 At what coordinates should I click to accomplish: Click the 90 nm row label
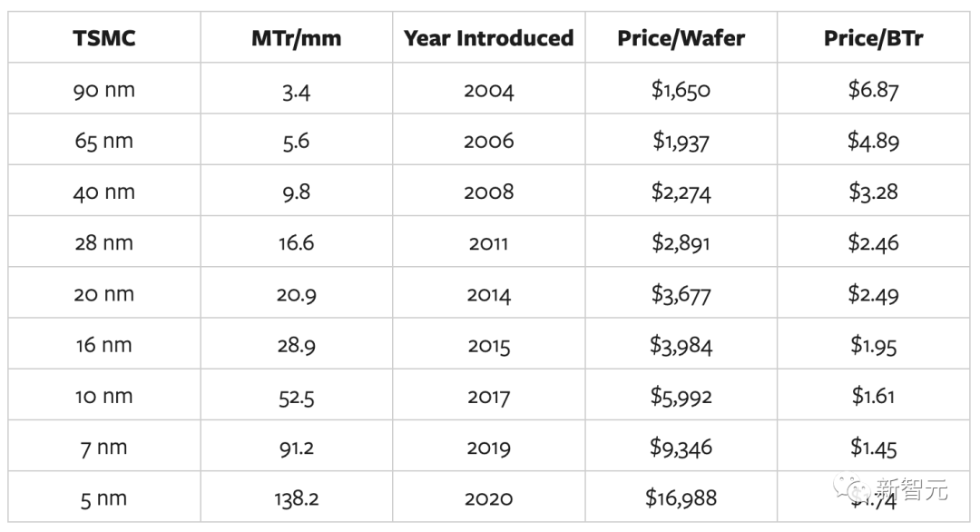(104, 90)
